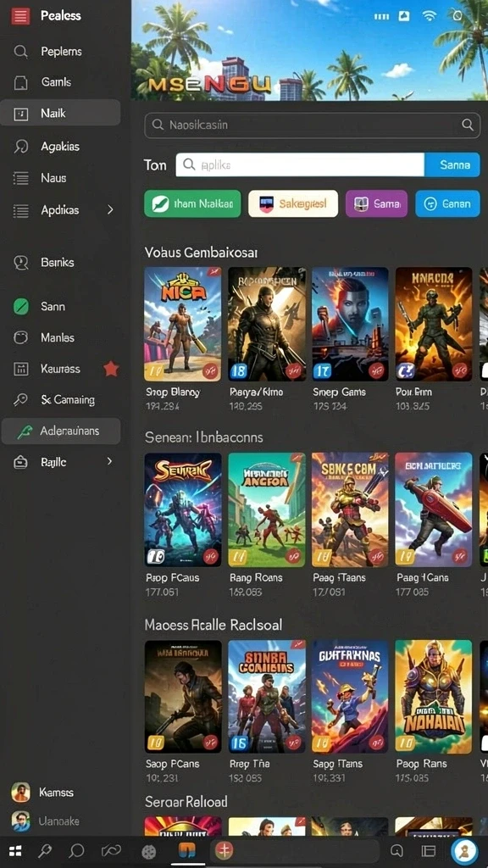488x868 pixels.
Task: Select the purple Sama filter chip
Action: 376,203
